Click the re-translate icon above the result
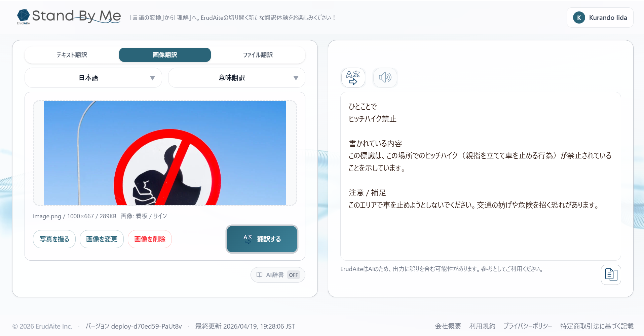Viewport: 644px width, 336px height. pyautogui.click(x=353, y=78)
